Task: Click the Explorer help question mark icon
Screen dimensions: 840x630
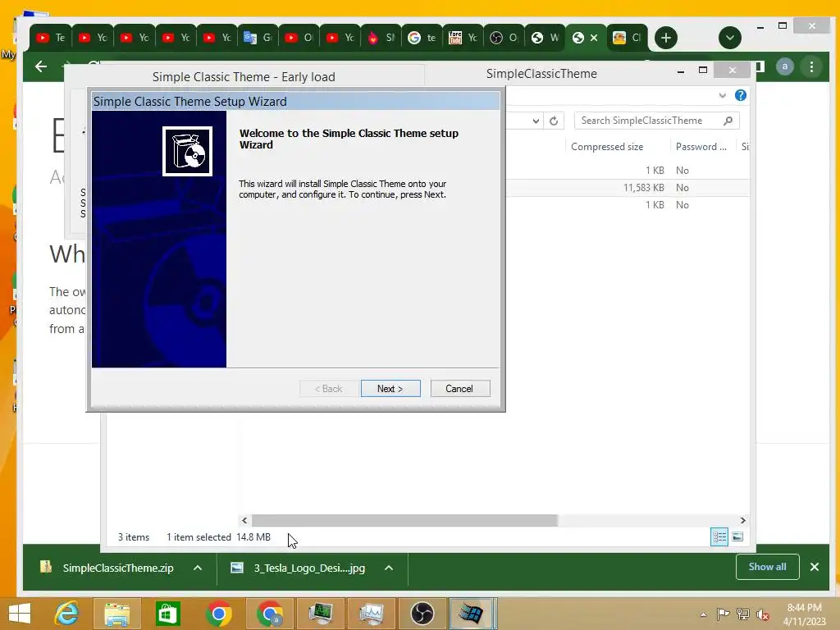Action: pyautogui.click(x=741, y=95)
